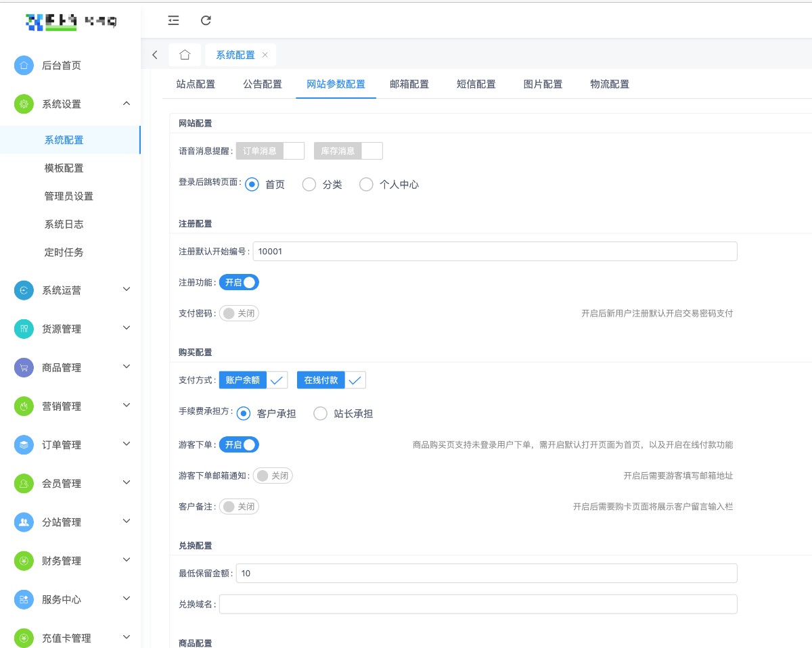Viewport: 812px width, 648px height.
Task: Select 站长承担 radio option
Action: [321, 413]
